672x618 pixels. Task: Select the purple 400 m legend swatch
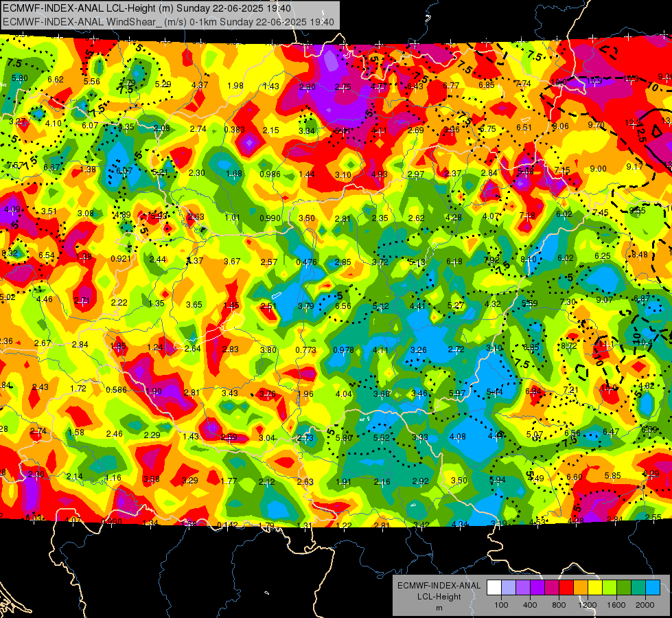pyautogui.click(x=523, y=588)
